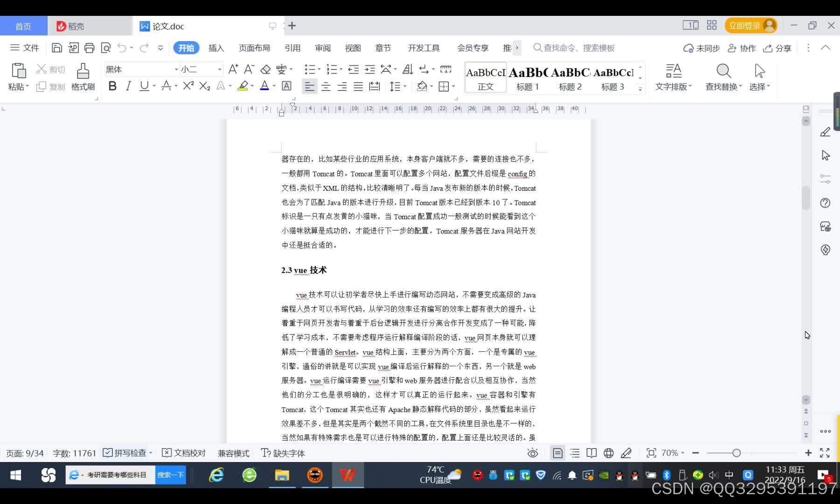This screenshot has height=504, width=840.
Task: Open the bullet list dropdown arrow
Action: tap(319, 69)
